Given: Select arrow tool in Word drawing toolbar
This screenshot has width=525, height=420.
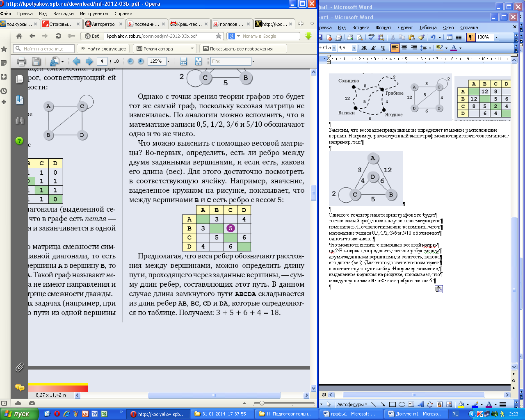Looking at the screenshot, I should (x=382, y=404).
